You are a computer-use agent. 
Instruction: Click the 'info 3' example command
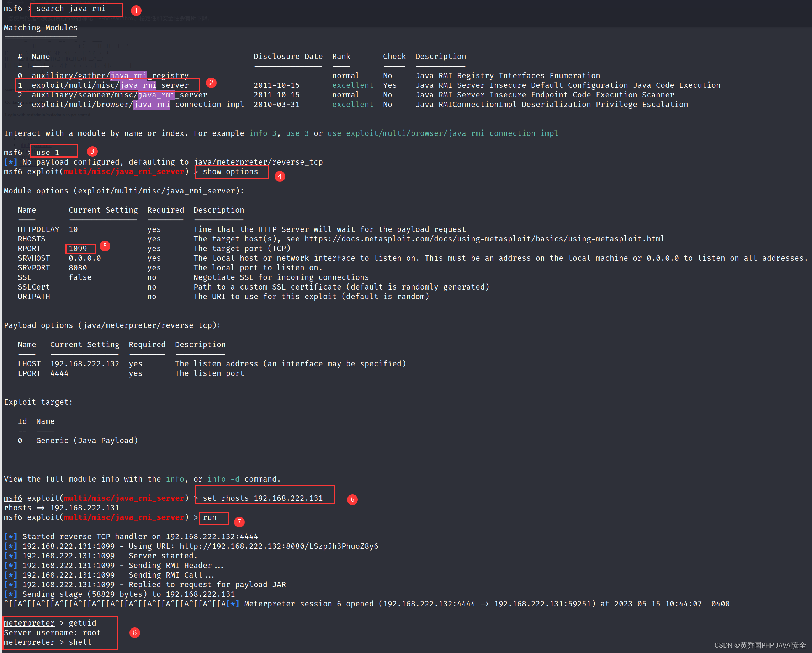[x=263, y=133]
